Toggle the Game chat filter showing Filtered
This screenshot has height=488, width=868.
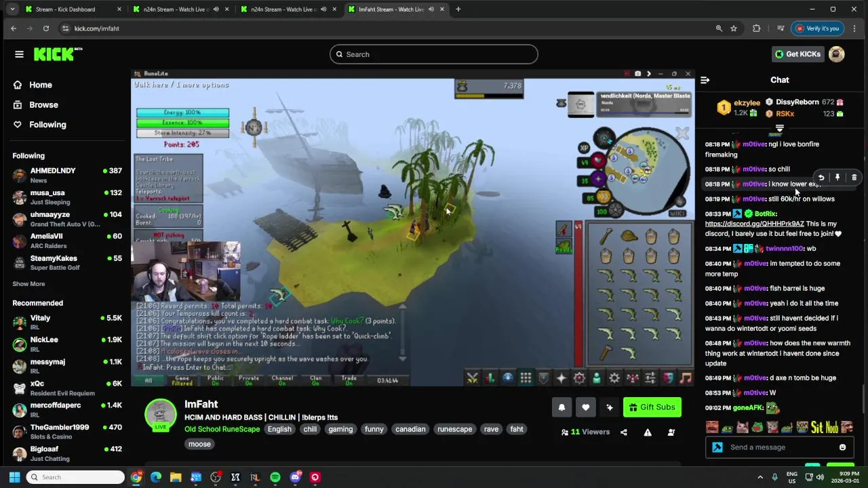[x=182, y=380]
